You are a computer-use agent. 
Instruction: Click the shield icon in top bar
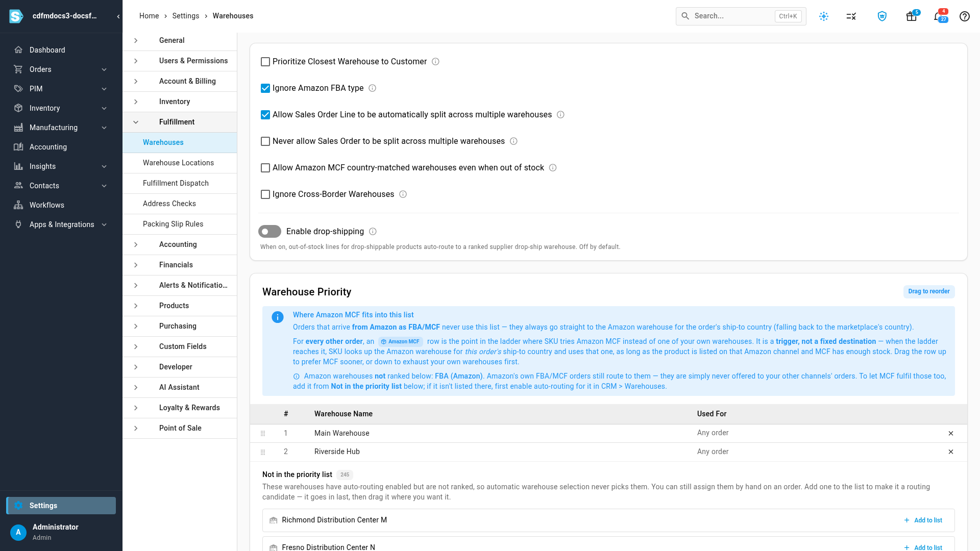882,16
